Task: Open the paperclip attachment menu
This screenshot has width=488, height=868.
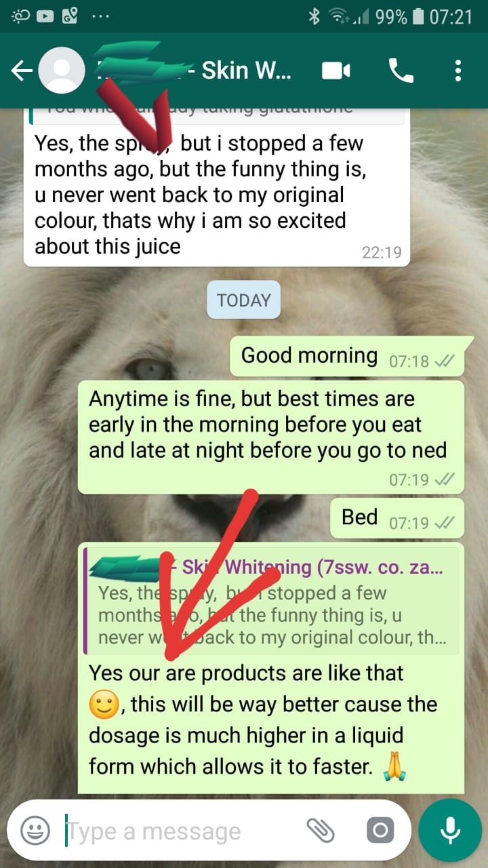Action: pyautogui.click(x=321, y=830)
